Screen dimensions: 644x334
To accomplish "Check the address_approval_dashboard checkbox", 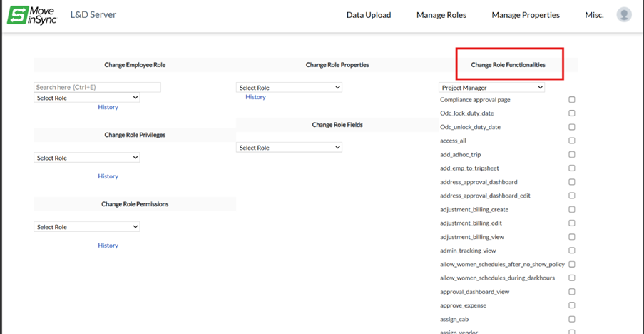I will tap(572, 182).
